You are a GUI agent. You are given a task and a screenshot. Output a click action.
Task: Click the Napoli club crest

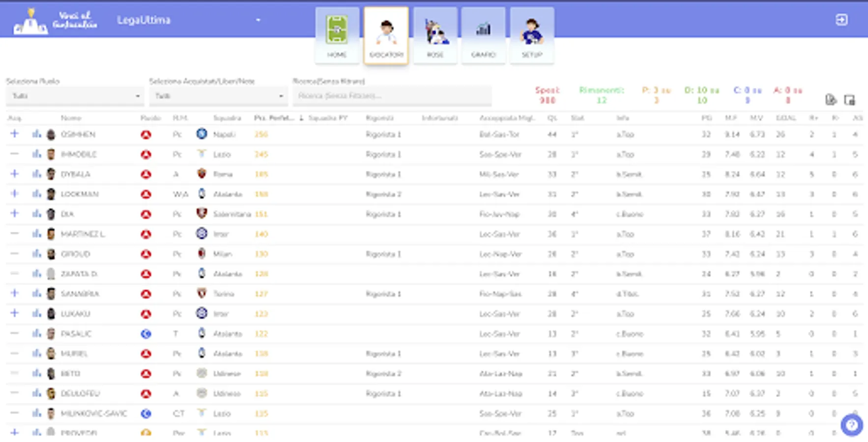202,134
